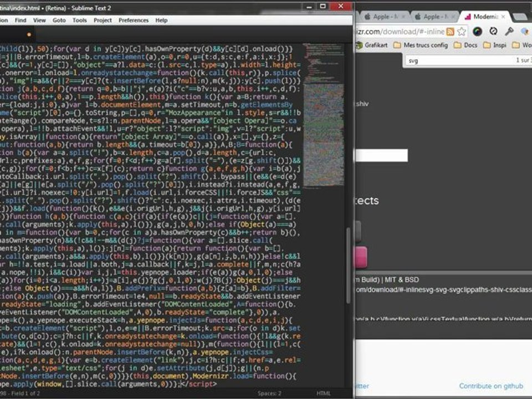532x399 pixels.
Task: Click the orange RSS feed icon in address bar
Action: (x=450, y=32)
